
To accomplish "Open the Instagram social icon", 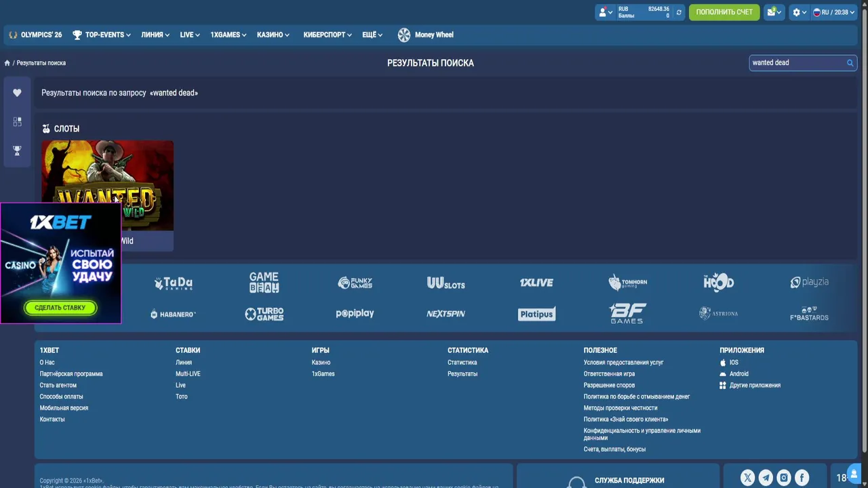I will coord(783,478).
